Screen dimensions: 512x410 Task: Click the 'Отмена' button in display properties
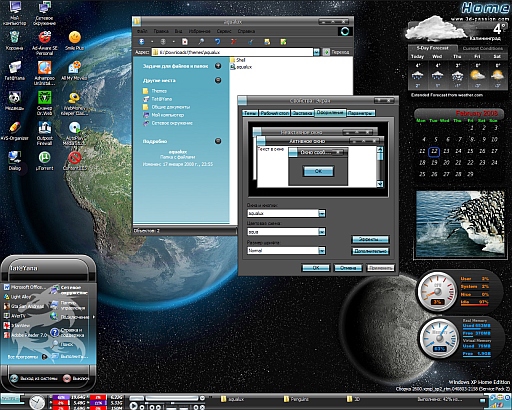tap(348, 268)
